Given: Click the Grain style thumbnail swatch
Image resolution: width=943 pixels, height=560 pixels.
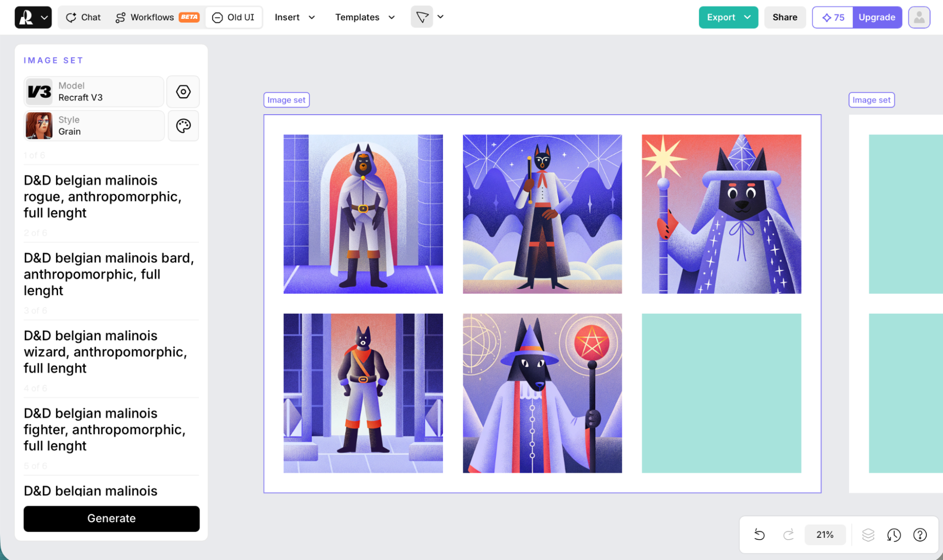Looking at the screenshot, I should (x=40, y=125).
